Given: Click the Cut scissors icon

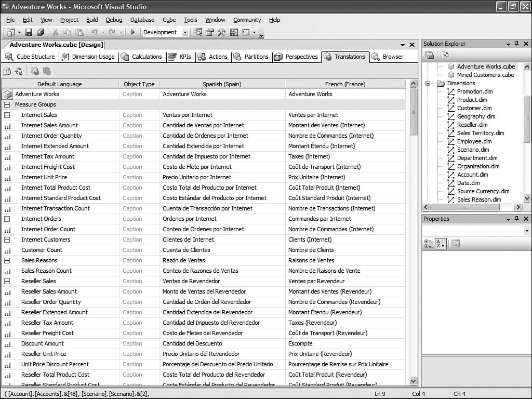Looking at the screenshot, I should [x=55, y=32].
